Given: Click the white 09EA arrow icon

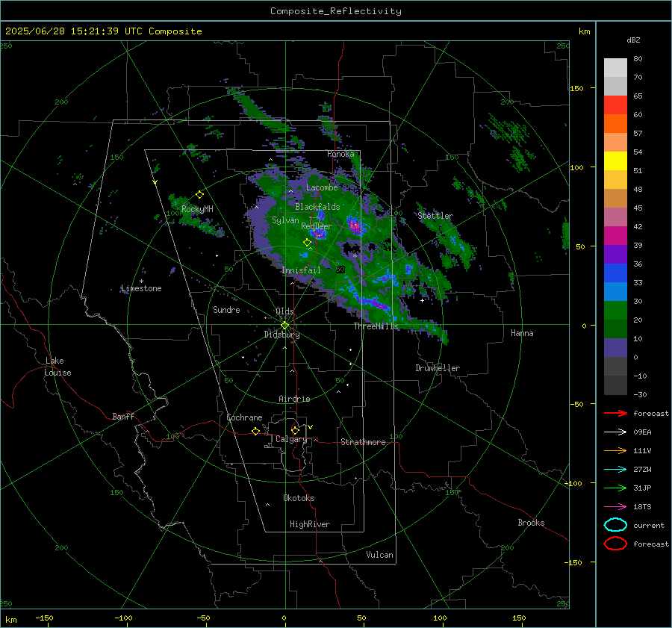Looking at the screenshot, I should pyautogui.click(x=615, y=432).
